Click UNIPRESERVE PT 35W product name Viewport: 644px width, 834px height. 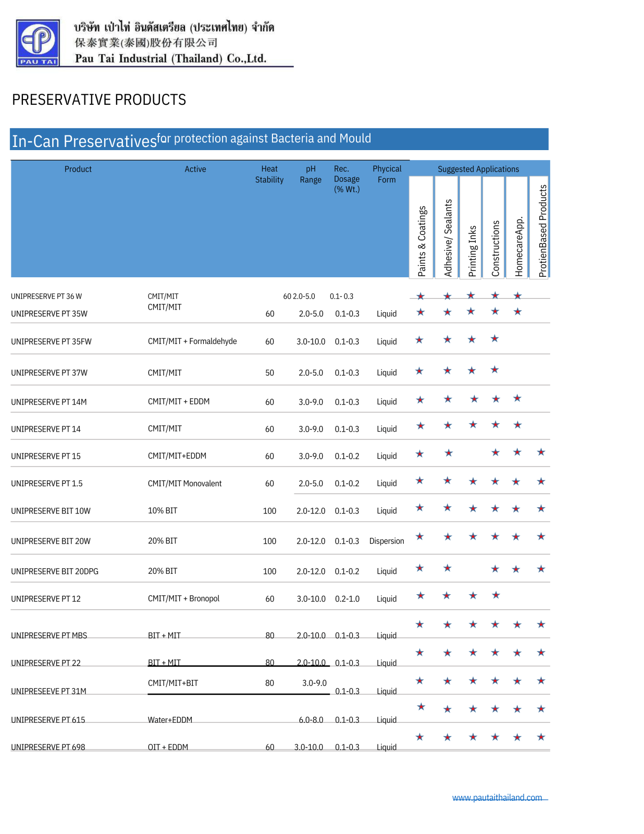49,313
